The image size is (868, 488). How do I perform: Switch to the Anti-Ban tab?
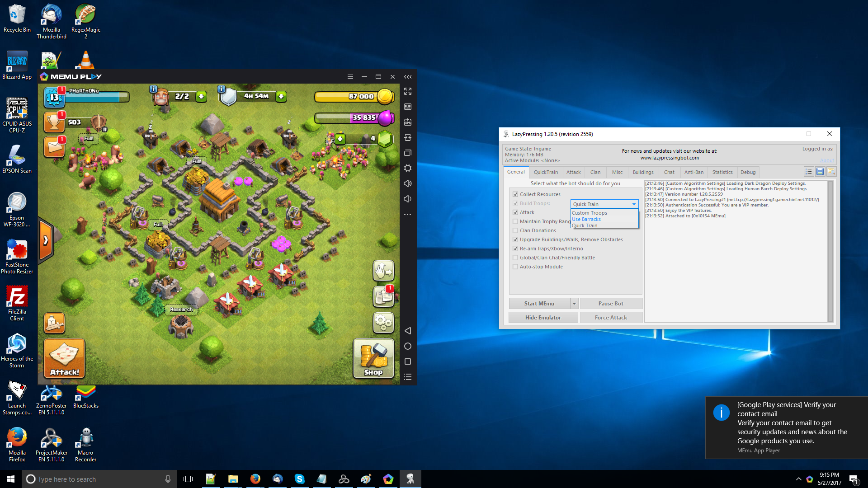coord(693,172)
